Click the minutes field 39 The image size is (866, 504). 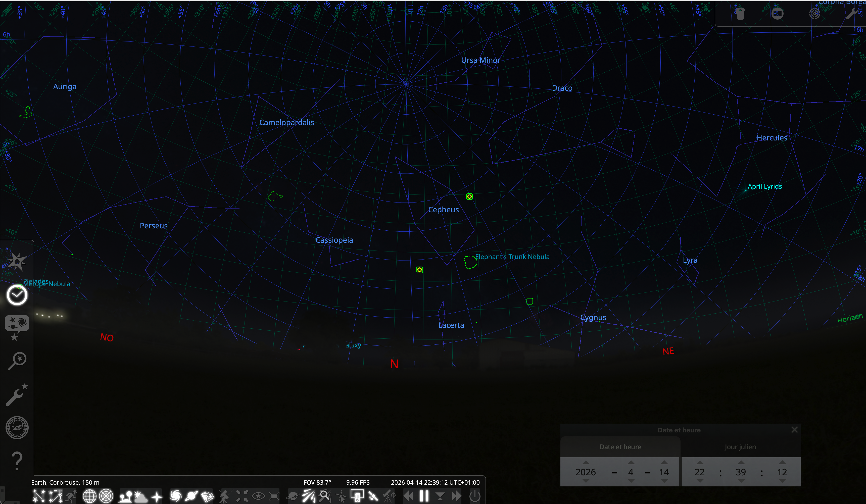741,472
